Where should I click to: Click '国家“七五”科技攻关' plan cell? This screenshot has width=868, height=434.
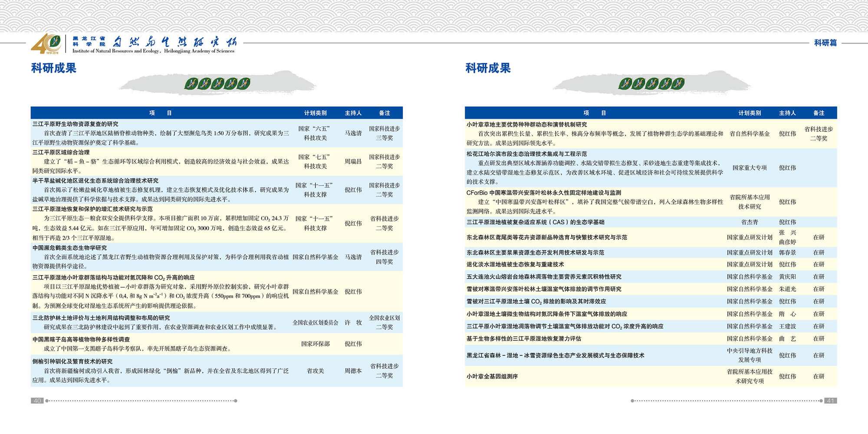pyautogui.click(x=315, y=161)
